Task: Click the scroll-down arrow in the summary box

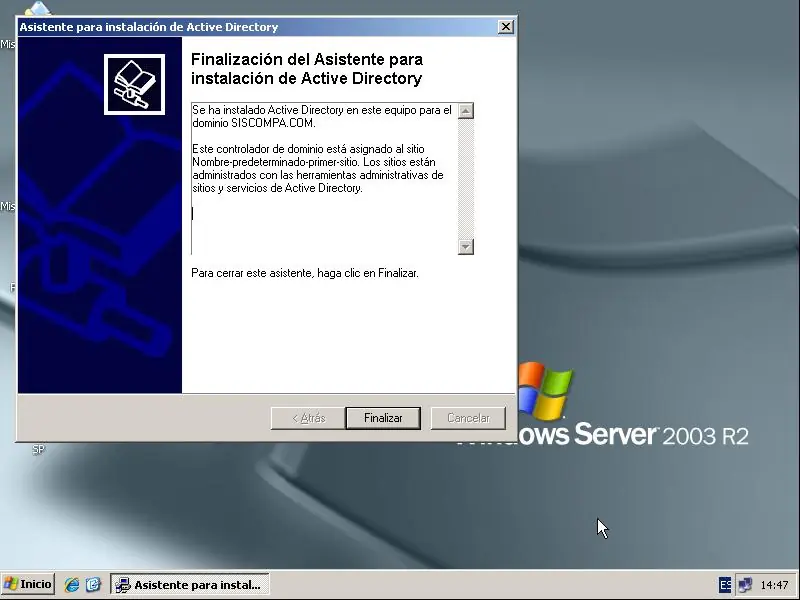Action: (465, 247)
